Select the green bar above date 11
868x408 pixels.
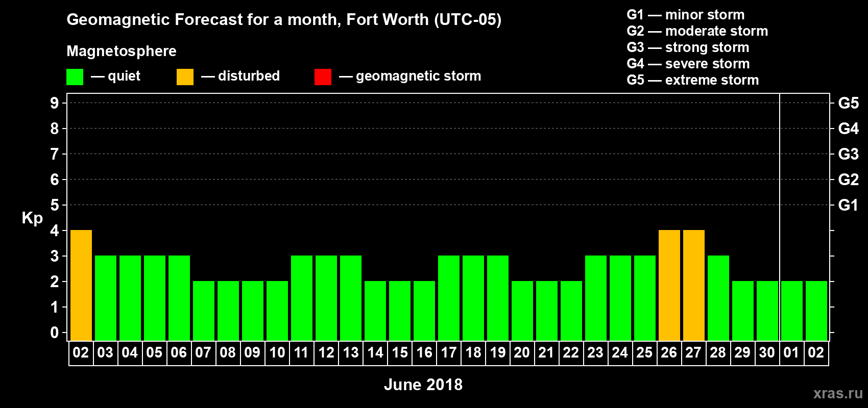click(301, 297)
